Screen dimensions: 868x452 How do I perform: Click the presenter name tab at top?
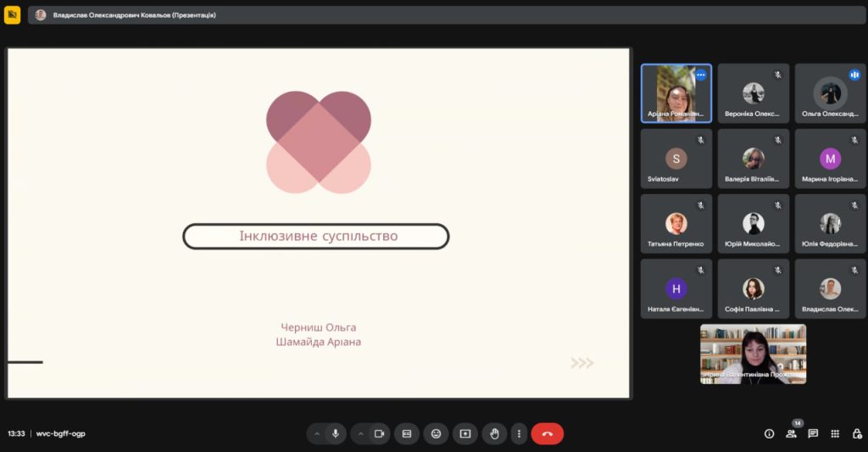coord(127,14)
